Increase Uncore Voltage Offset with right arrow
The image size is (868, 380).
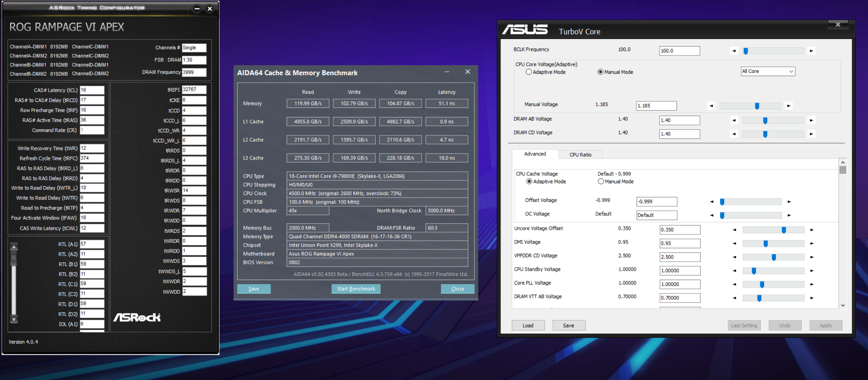812,230
